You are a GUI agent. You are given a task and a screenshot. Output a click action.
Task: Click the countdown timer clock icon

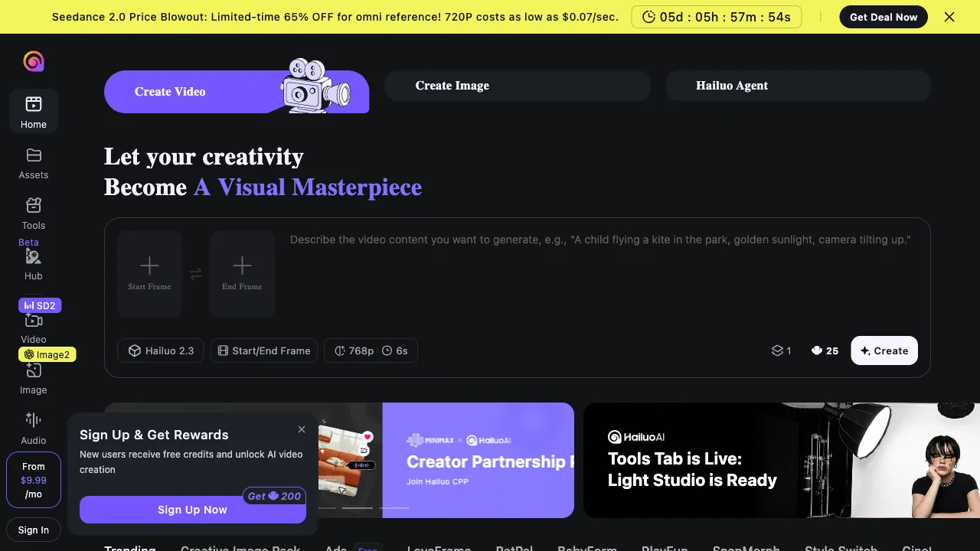(x=649, y=17)
